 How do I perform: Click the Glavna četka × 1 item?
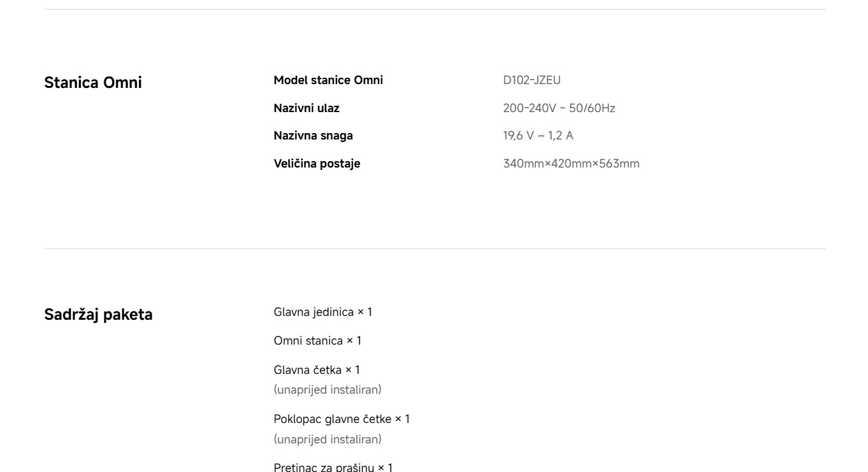coord(317,369)
